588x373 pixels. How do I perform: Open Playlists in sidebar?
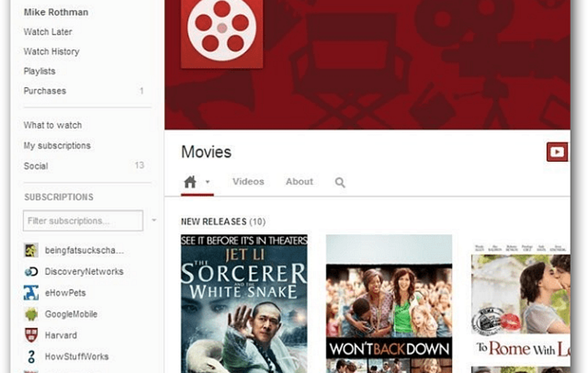click(x=39, y=71)
